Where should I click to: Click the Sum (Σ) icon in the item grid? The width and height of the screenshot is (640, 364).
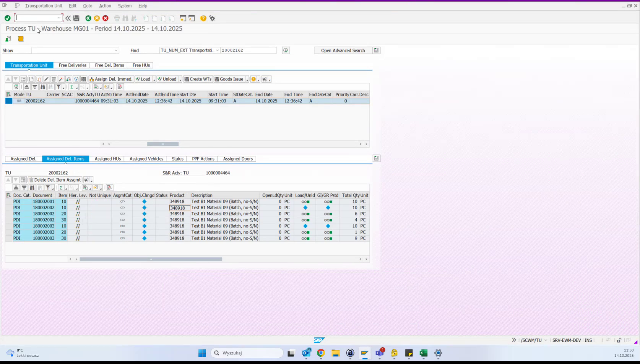(x=61, y=188)
